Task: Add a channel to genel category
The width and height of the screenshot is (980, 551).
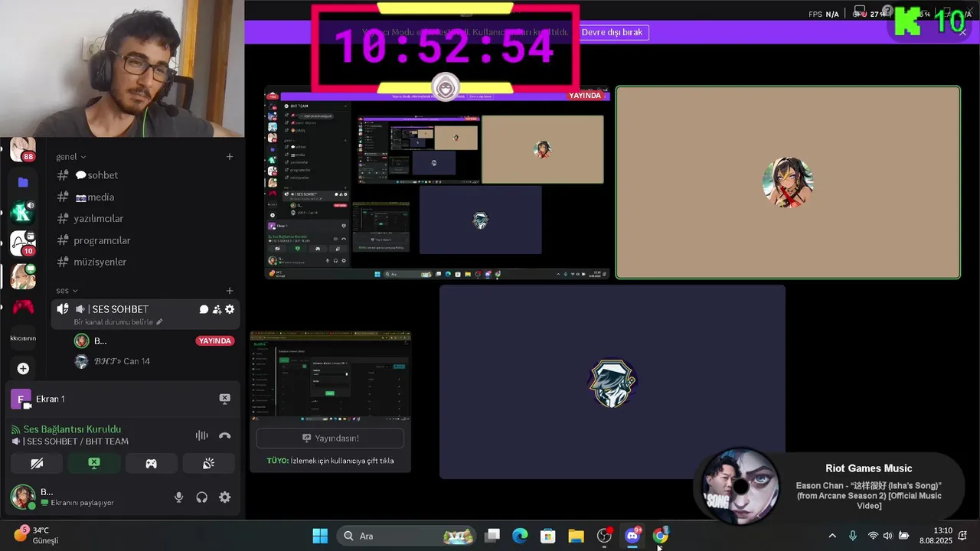Action: click(x=230, y=157)
